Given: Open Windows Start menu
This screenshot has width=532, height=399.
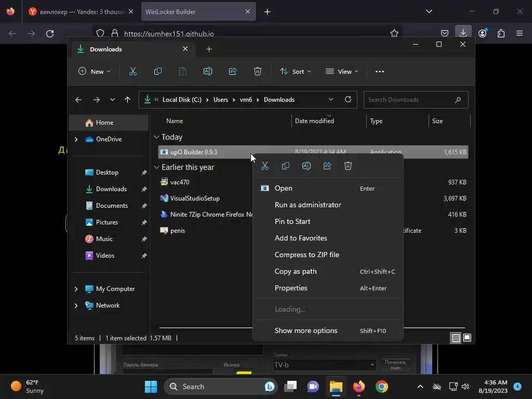Looking at the screenshot, I should point(151,387).
